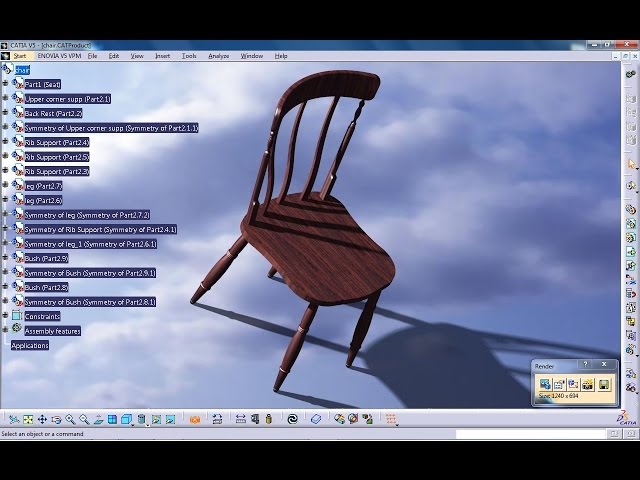
Task: Select the root 'chair' product label
Action: point(22,70)
